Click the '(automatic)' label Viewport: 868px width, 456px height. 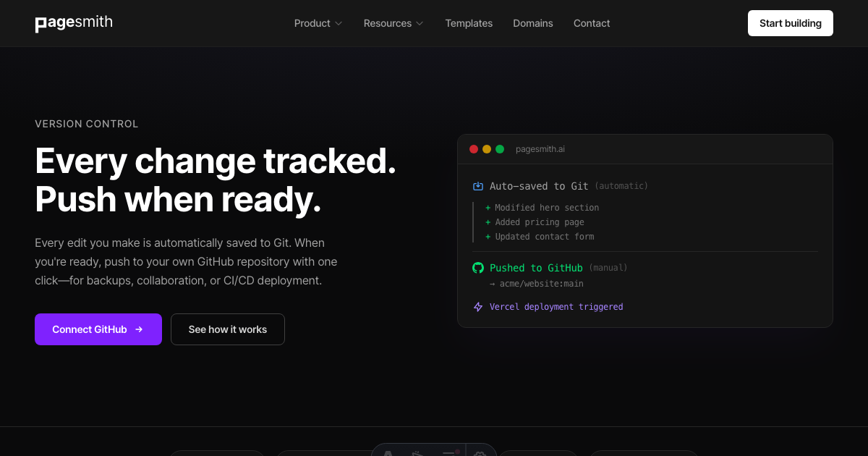click(621, 186)
